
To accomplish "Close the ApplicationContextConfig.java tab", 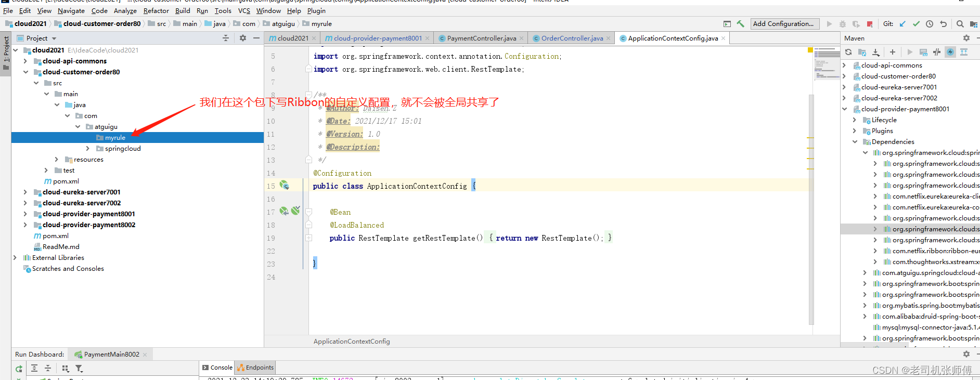I will point(723,38).
